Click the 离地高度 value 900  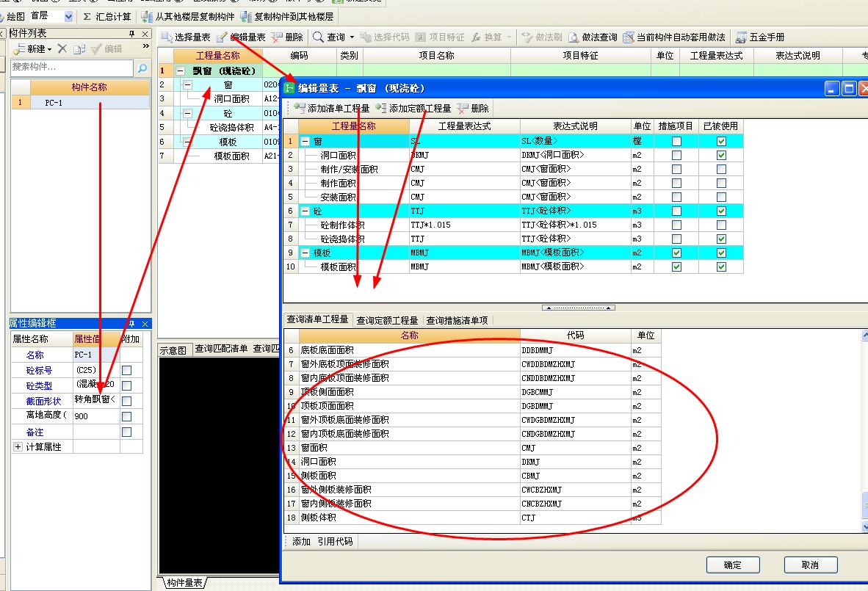coord(95,416)
